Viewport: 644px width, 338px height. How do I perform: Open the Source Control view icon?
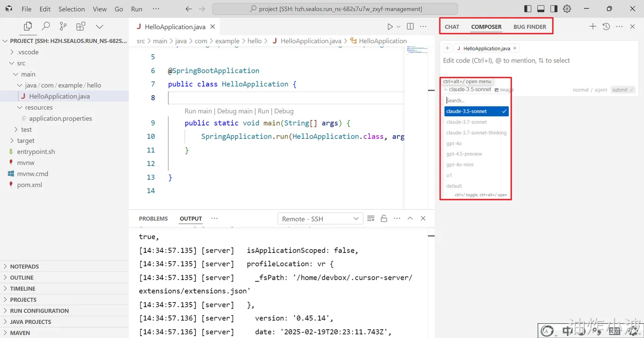[x=63, y=26]
